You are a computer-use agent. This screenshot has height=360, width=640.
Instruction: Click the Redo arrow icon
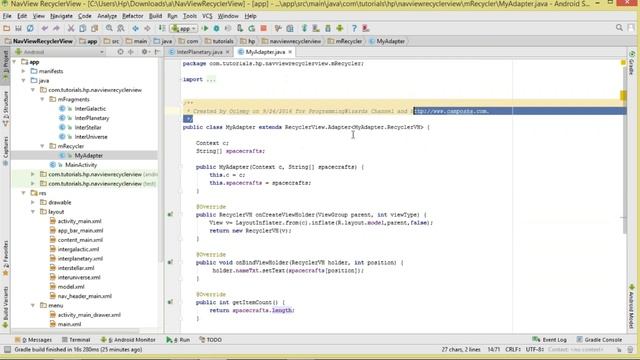tap(56, 28)
